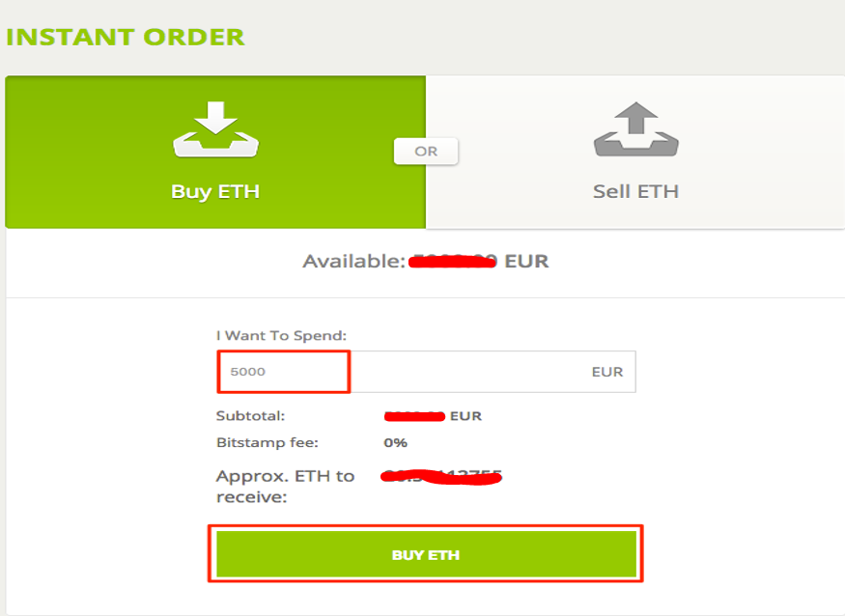Switch to the Sell ETH tab label
The image size is (845, 616).
coord(635,191)
